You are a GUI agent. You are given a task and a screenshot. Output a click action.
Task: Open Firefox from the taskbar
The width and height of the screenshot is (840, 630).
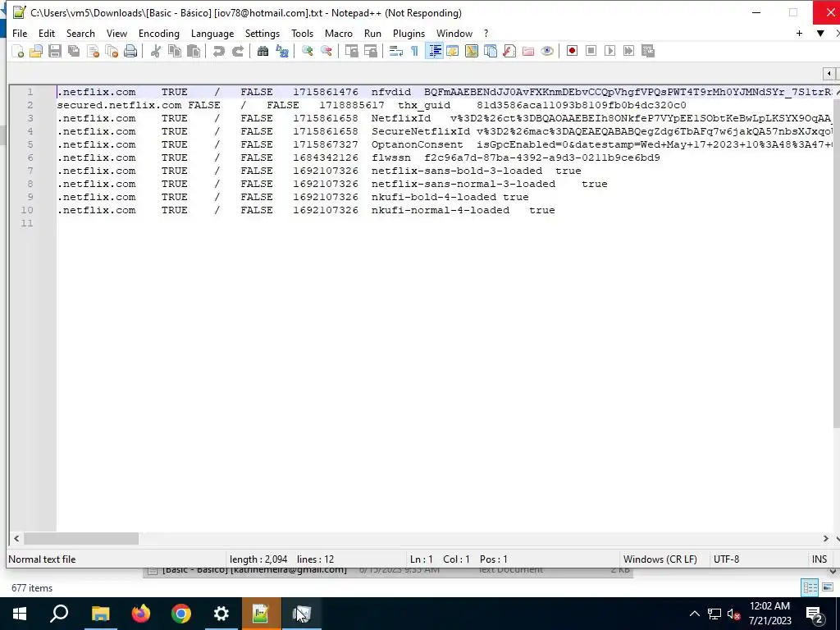point(141,614)
